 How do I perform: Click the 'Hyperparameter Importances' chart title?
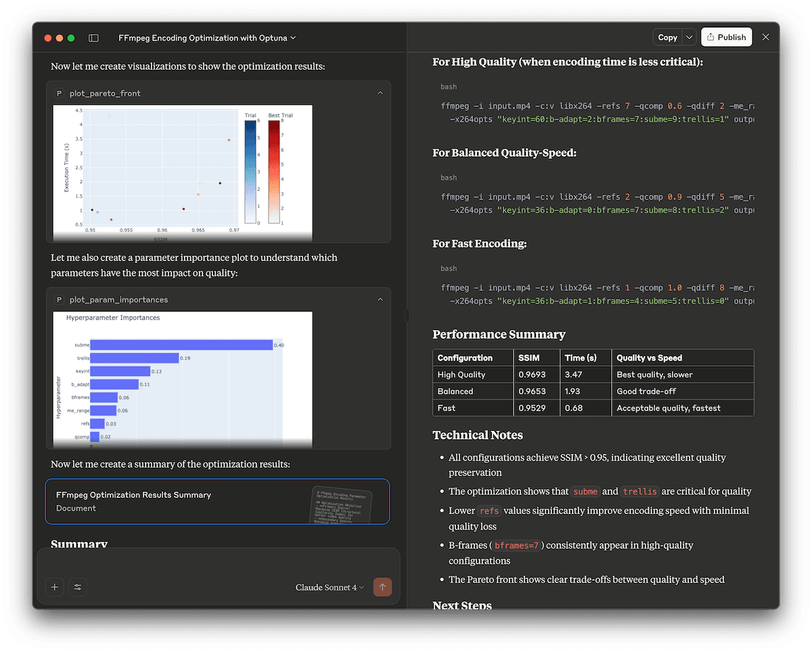[113, 317]
